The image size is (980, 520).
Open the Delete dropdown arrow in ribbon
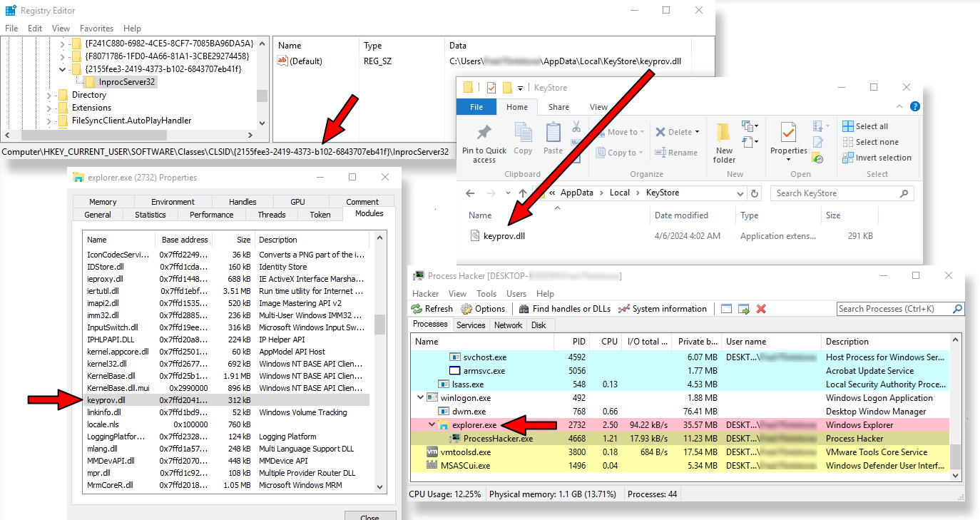coord(697,132)
